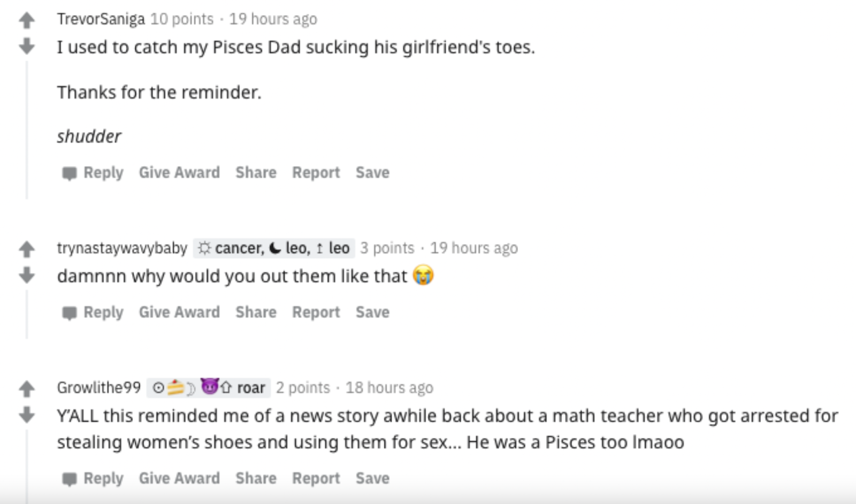Downvote TrevorSaniga's comment
856x504 pixels.
click(x=26, y=46)
